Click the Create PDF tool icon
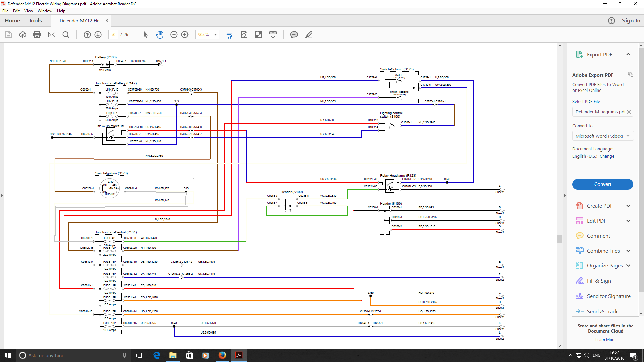 (x=579, y=206)
